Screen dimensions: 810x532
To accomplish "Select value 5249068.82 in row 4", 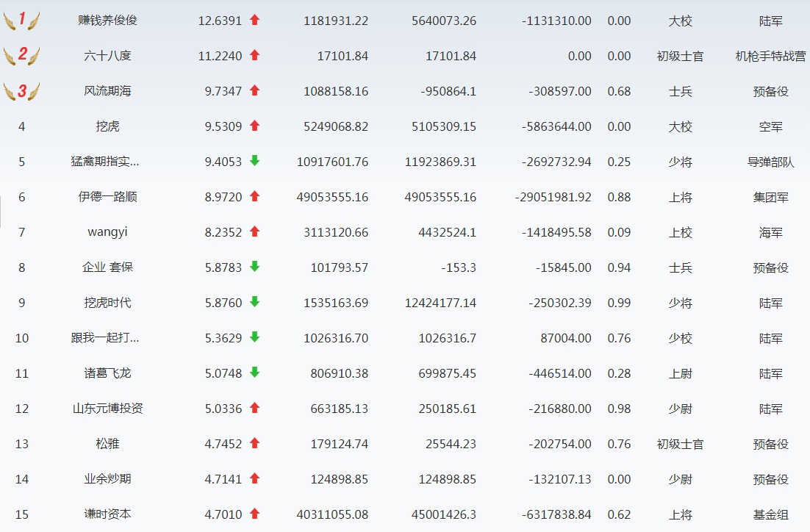I will coord(336,126).
